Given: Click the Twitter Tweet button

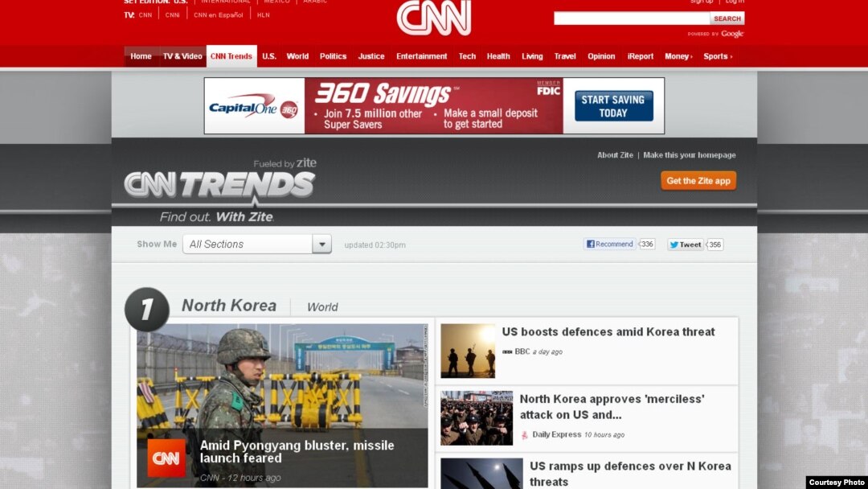Looking at the screenshot, I should pos(686,244).
